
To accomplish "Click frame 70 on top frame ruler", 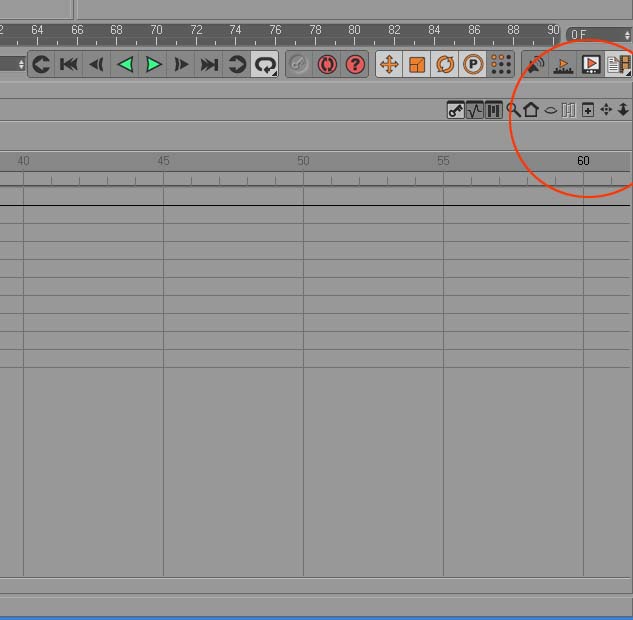I will coord(156,30).
